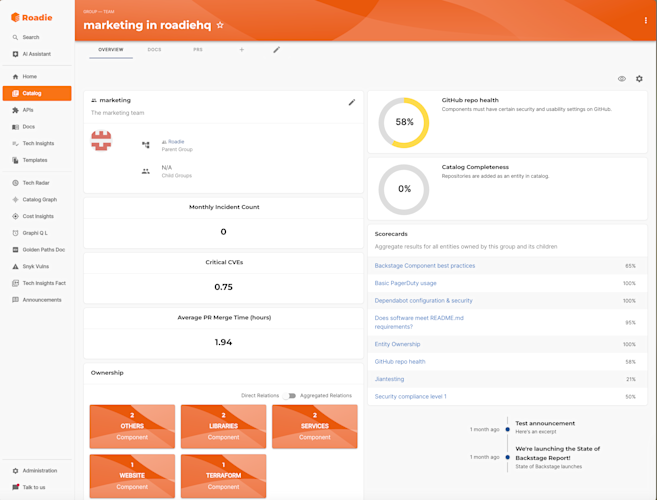This screenshot has height=500, width=657.
Task: Open Tech Insights sidebar item
Action: click(x=37, y=143)
